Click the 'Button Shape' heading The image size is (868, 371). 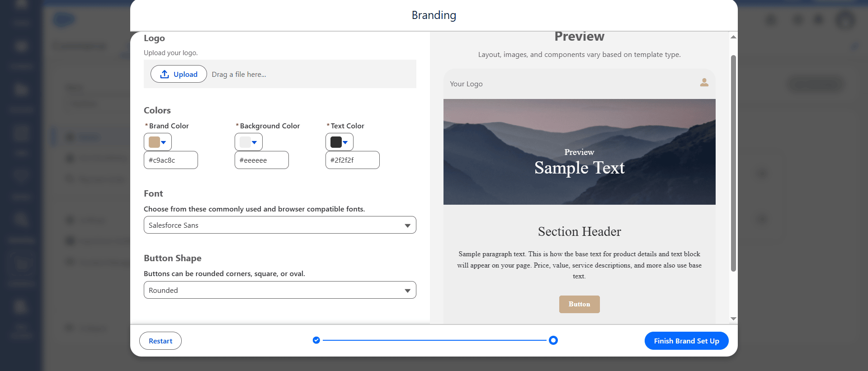(173, 258)
